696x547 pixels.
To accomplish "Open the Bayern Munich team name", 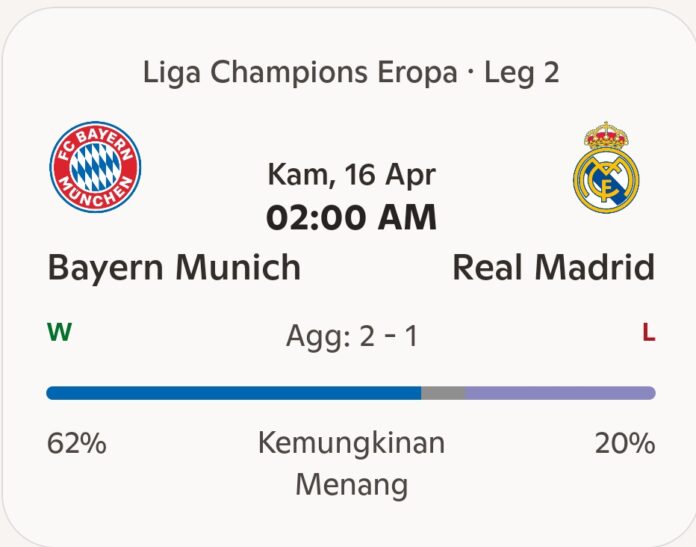I will coord(174,267).
